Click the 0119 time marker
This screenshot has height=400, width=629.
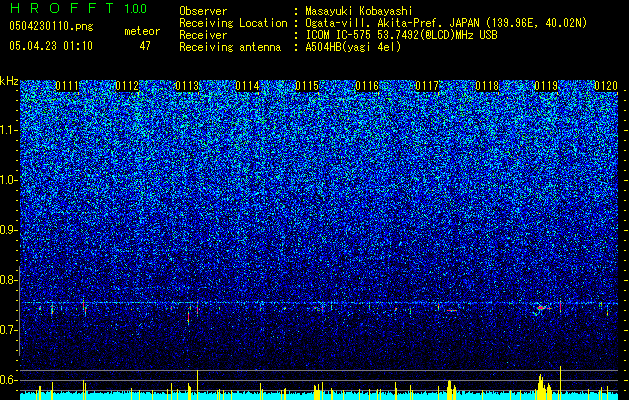[546, 86]
